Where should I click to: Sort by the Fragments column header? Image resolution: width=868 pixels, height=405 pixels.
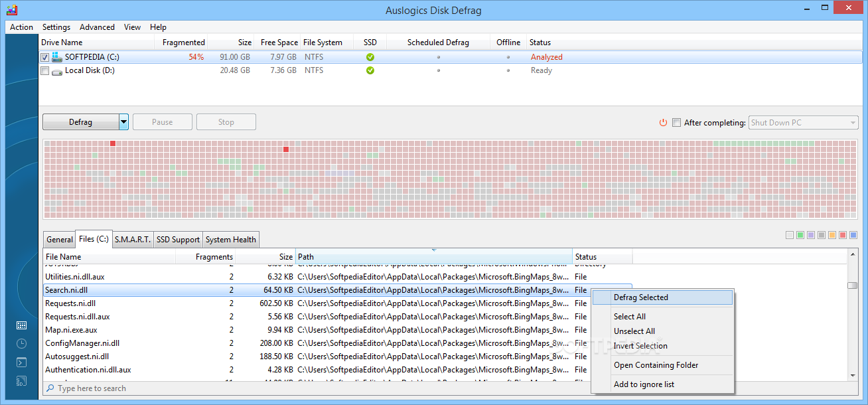206,256
